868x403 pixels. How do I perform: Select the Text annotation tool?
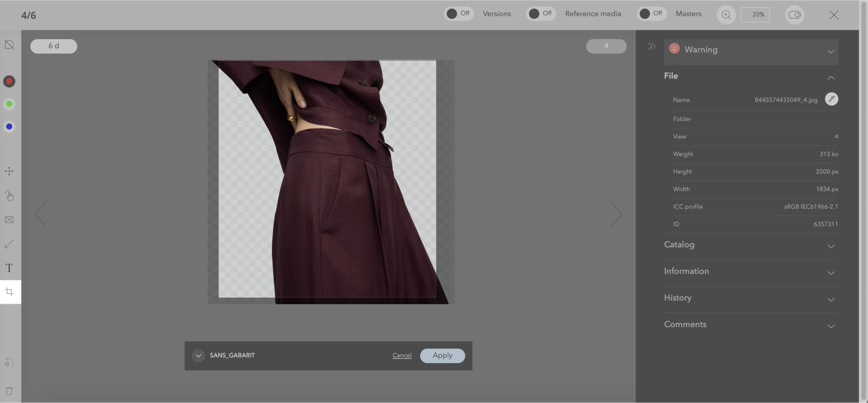(9, 268)
